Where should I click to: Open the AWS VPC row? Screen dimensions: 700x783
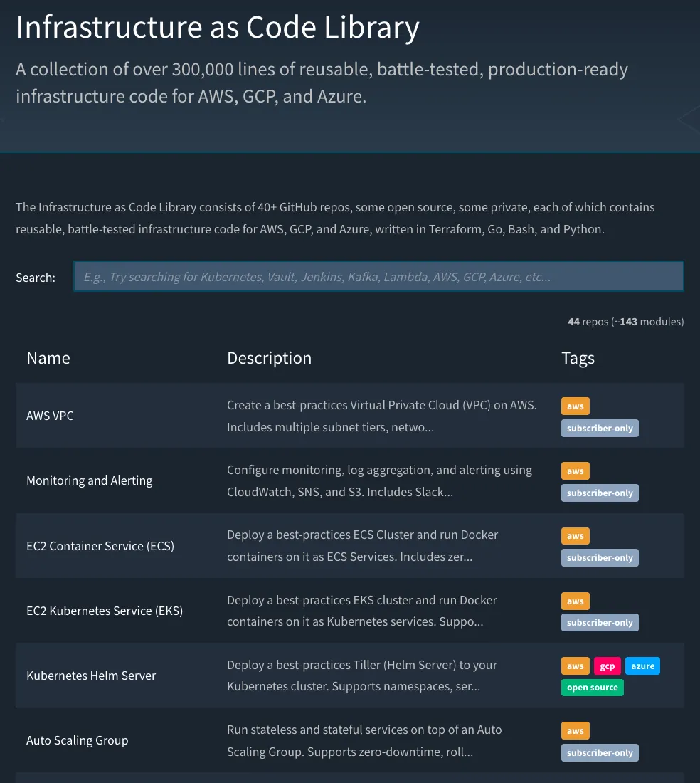point(350,416)
